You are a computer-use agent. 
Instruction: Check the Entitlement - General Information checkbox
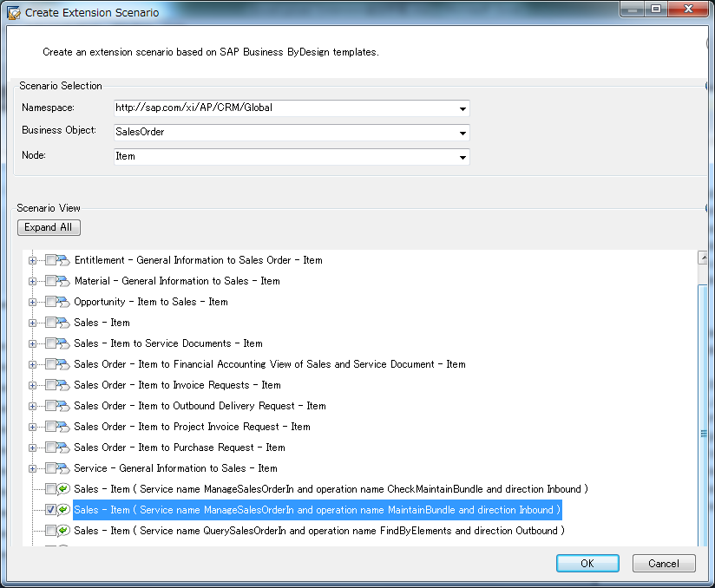50,260
